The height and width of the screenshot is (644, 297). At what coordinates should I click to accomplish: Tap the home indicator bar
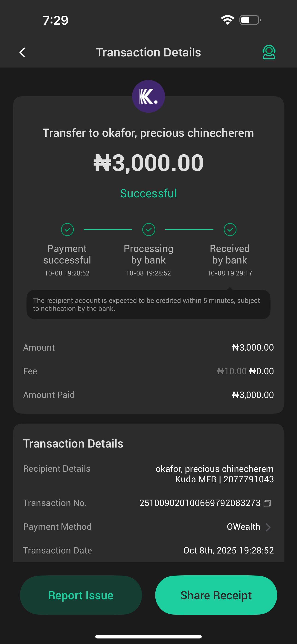coord(148,636)
